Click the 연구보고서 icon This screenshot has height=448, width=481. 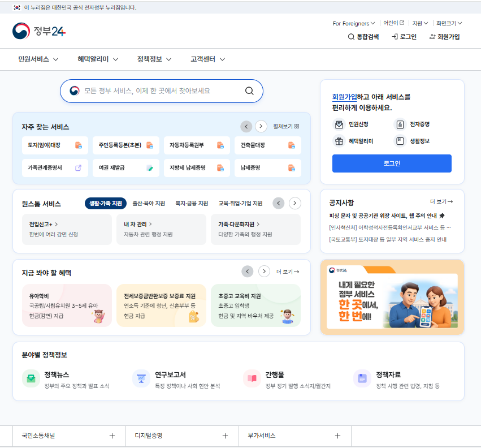click(141, 378)
